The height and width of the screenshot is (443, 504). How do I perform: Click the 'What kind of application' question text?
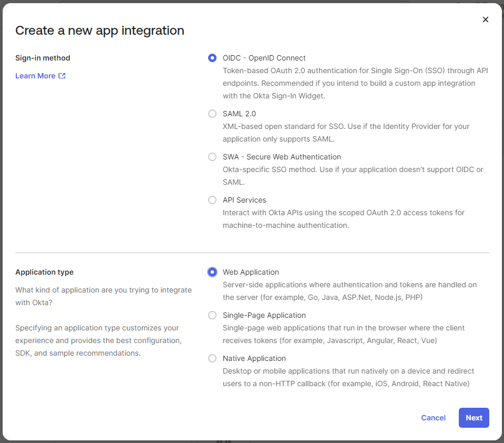pyautogui.click(x=103, y=296)
